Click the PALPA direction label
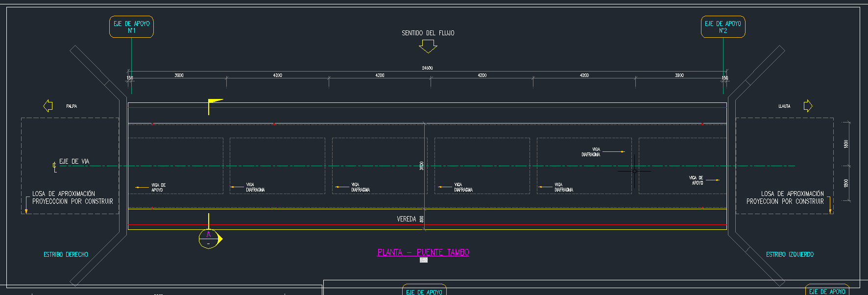 click(x=72, y=106)
